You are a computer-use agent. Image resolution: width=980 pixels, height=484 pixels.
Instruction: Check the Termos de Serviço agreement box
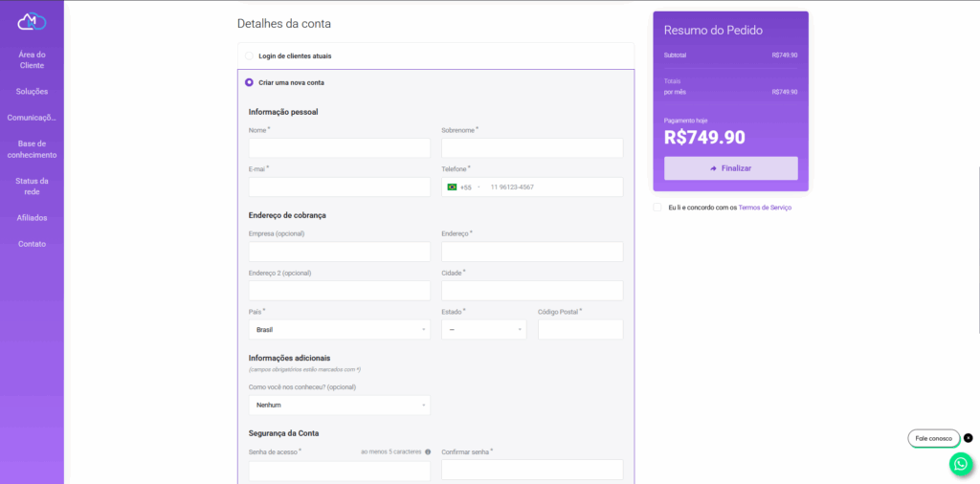pyautogui.click(x=657, y=207)
